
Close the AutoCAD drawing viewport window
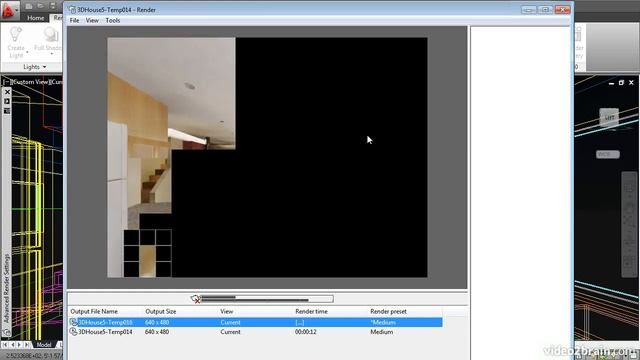631,83
